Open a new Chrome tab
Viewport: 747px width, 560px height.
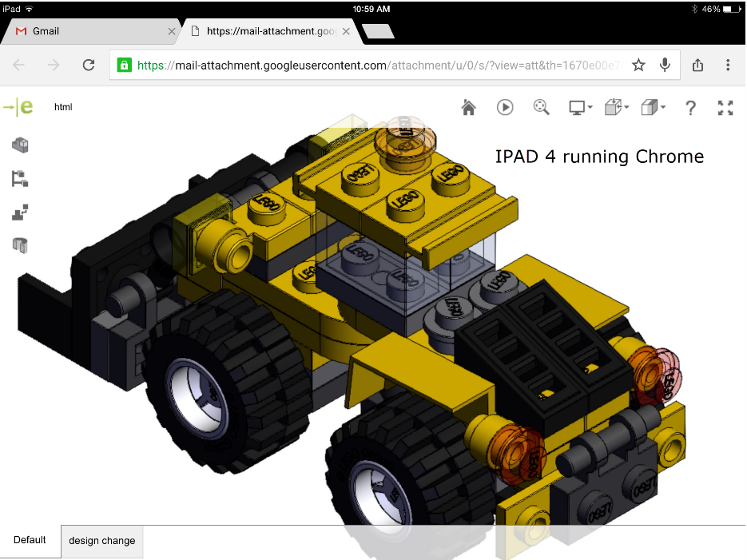click(378, 31)
